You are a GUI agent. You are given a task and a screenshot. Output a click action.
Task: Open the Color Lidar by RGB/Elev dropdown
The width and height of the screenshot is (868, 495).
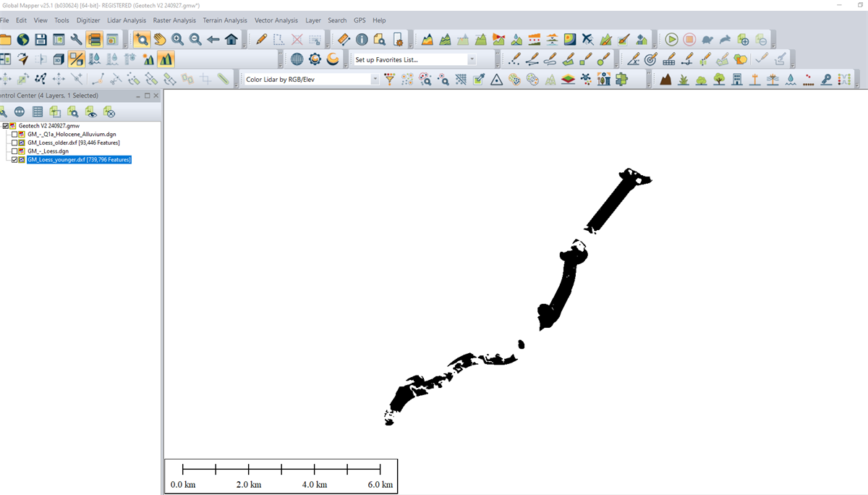(x=375, y=80)
